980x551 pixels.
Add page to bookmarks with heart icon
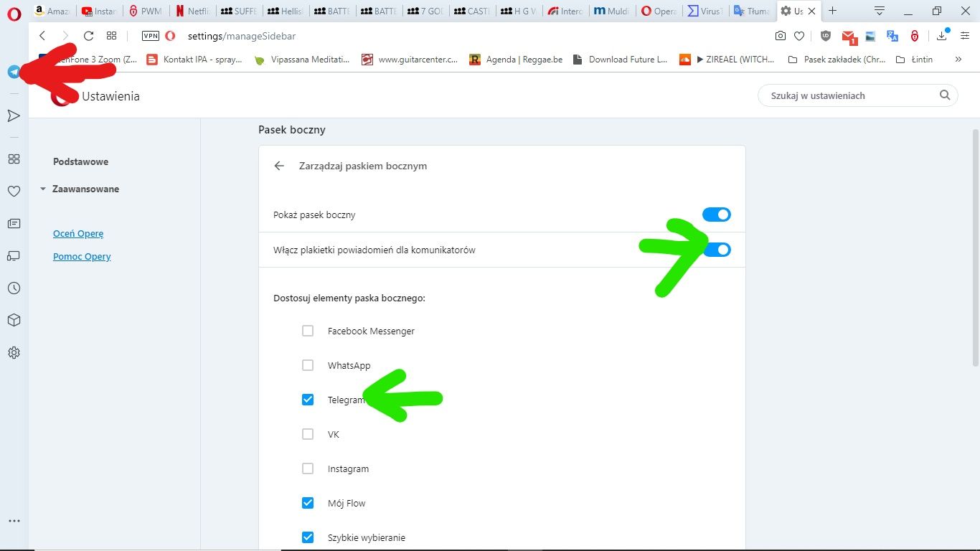tap(798, 36)
